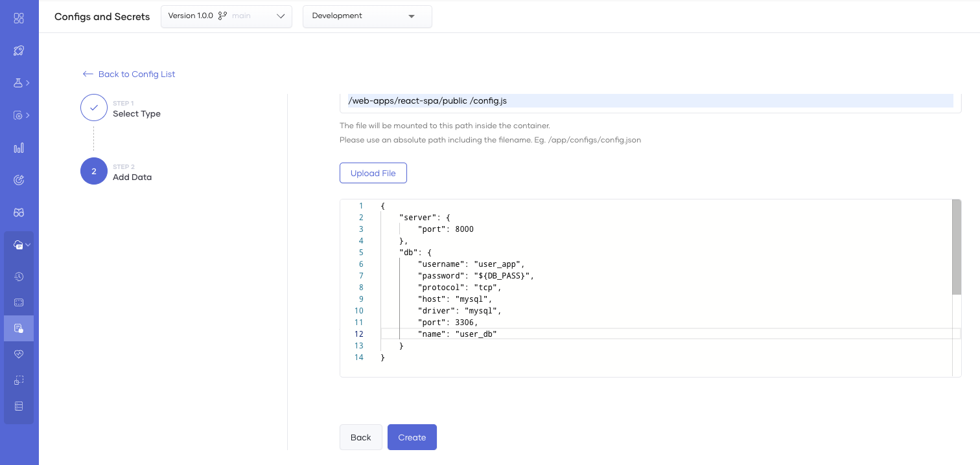Image resolution: width=980 pixels, height=465 pixels.
Task: Go to Select Type step
Action: point(137,113)
